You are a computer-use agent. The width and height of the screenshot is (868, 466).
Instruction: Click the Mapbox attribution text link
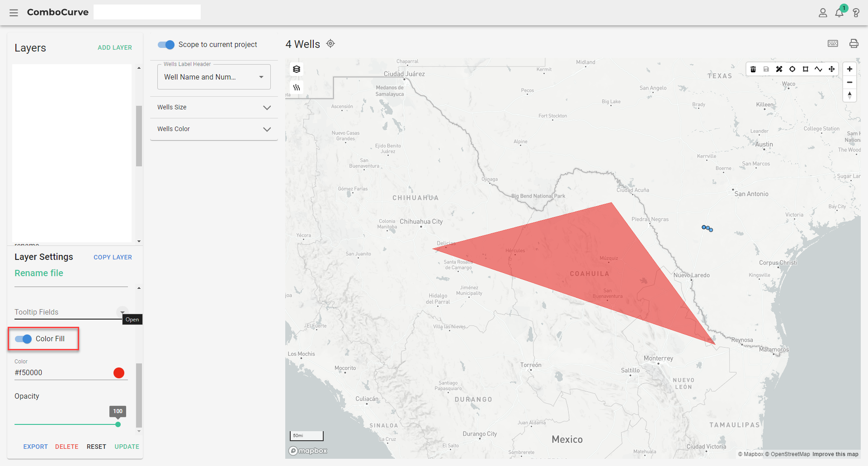750,454
